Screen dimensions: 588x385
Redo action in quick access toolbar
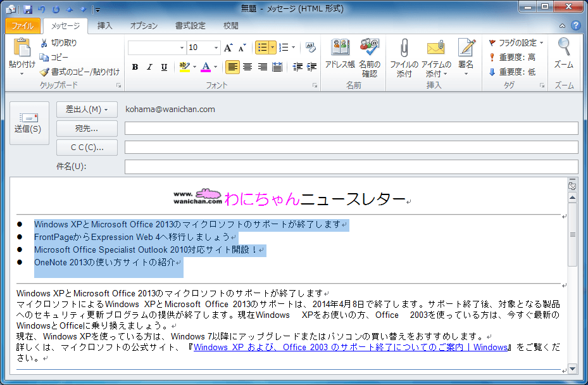pyautogui.click(x=56, y=9)
